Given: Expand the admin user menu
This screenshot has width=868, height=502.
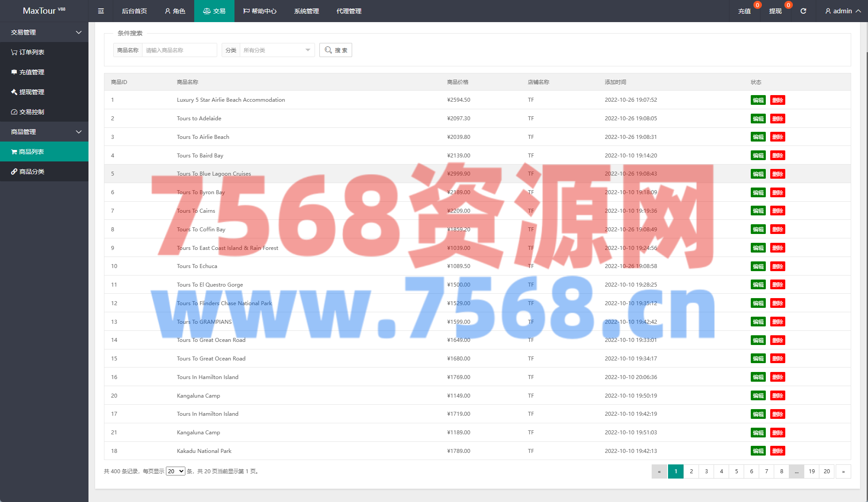Looking at the screenshot, I should pos(842,11).
